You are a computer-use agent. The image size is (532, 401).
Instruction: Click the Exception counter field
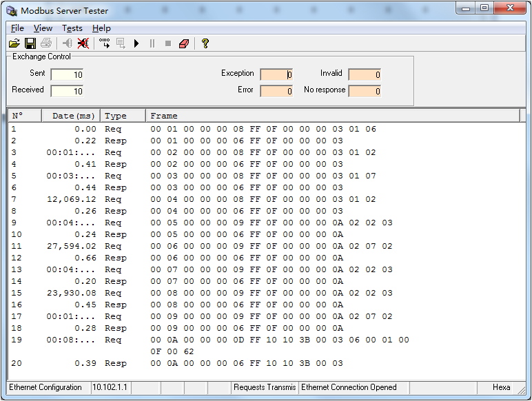276,74
